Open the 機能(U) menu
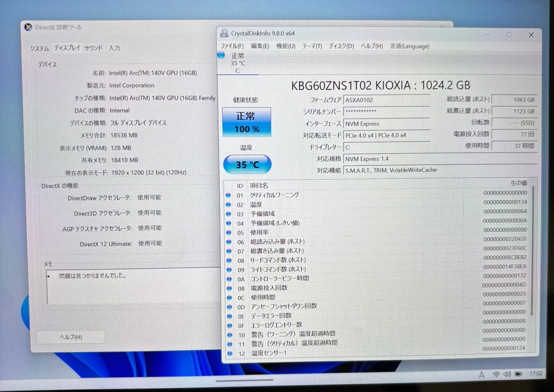 [286, 46]
